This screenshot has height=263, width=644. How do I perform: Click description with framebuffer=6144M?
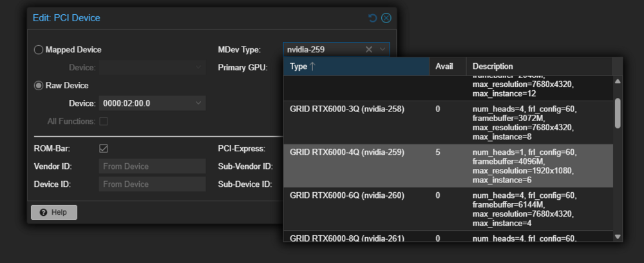[x=524, y=209]
